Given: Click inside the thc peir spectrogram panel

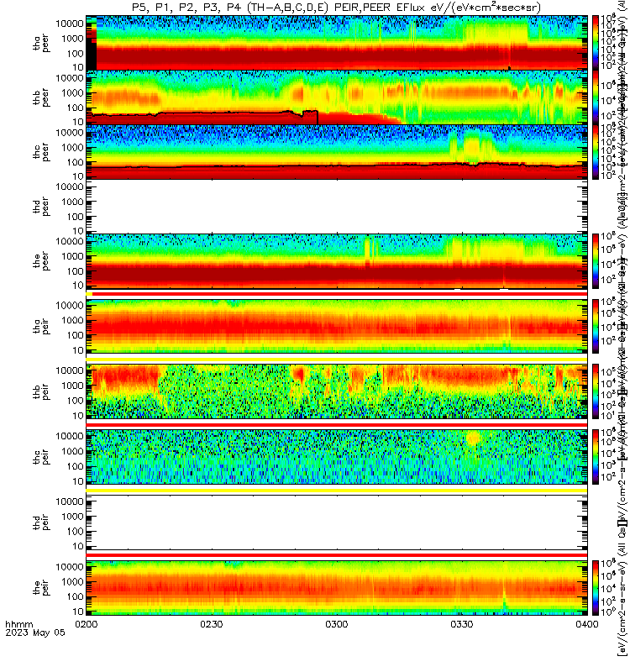Looking at the screenshot, I should tap(337, 457).
